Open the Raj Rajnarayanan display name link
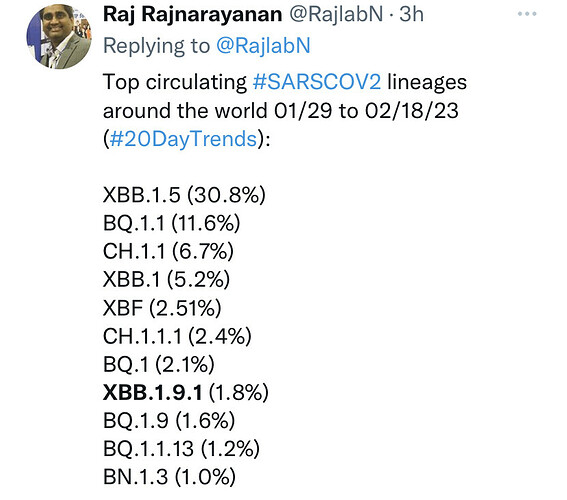The image size is (567, 500). pos(193,15)
